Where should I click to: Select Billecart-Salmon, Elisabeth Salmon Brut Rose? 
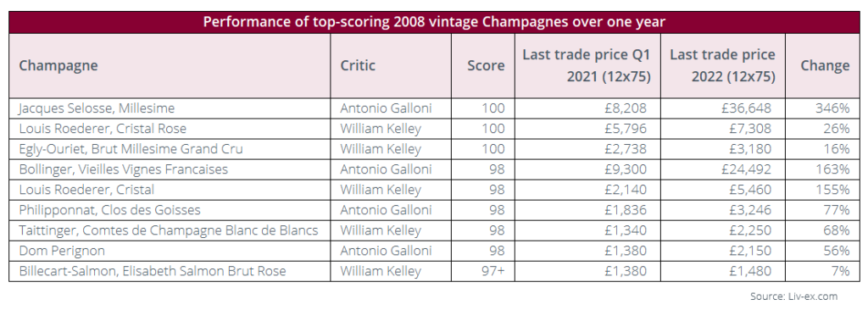(x=153, y=271)
